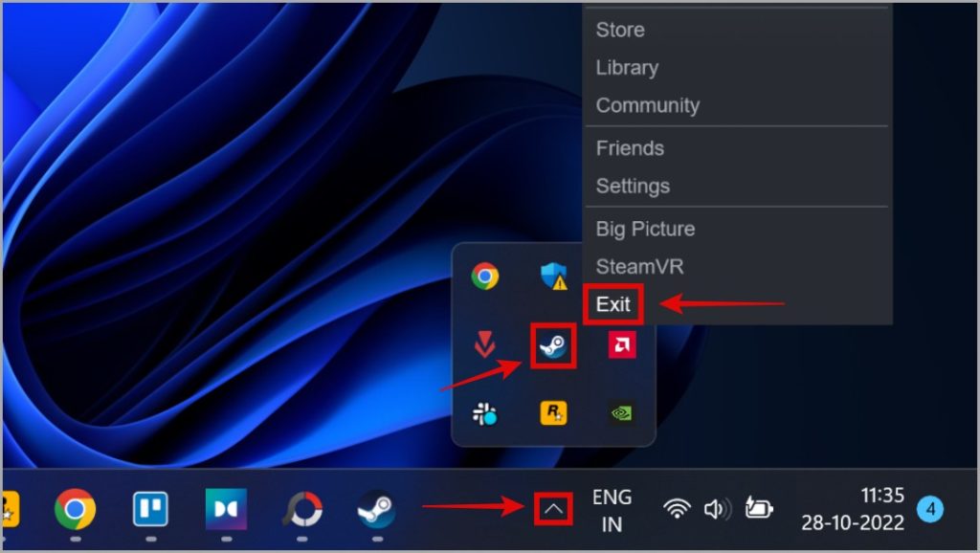The image size is (980, 553).
Task: Click the volume speaker icon
Action: click(x=718, y=509)
